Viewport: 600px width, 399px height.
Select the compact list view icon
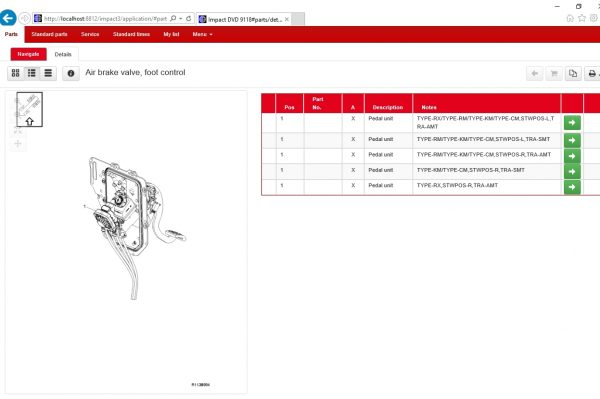pos(48,73)
